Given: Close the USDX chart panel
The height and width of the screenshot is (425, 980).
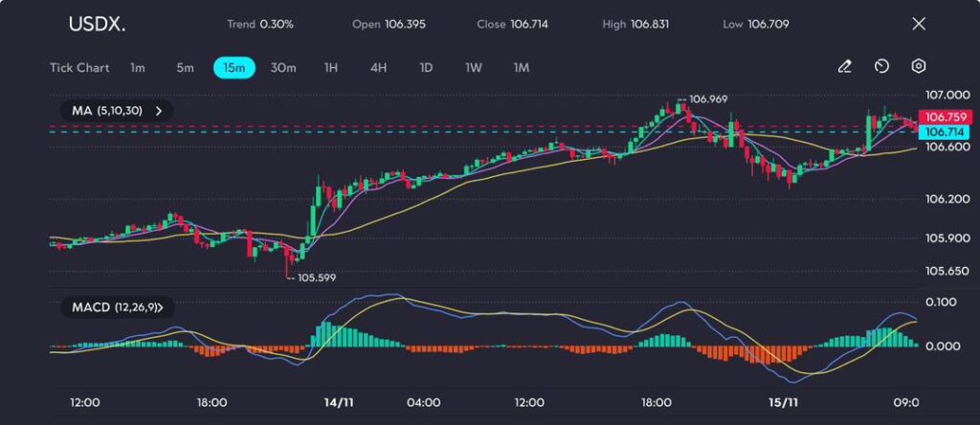Looking at the screenshot, I should [x=919, y=24].
